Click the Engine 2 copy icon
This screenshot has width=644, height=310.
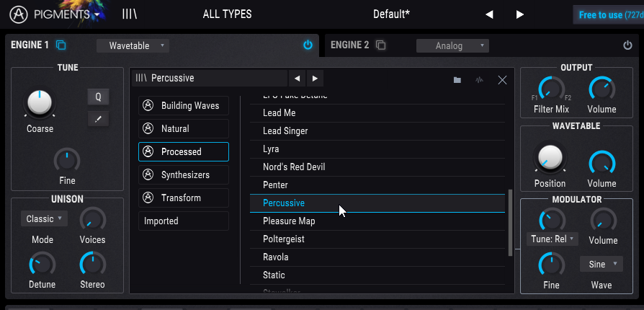tap(381, 45)
